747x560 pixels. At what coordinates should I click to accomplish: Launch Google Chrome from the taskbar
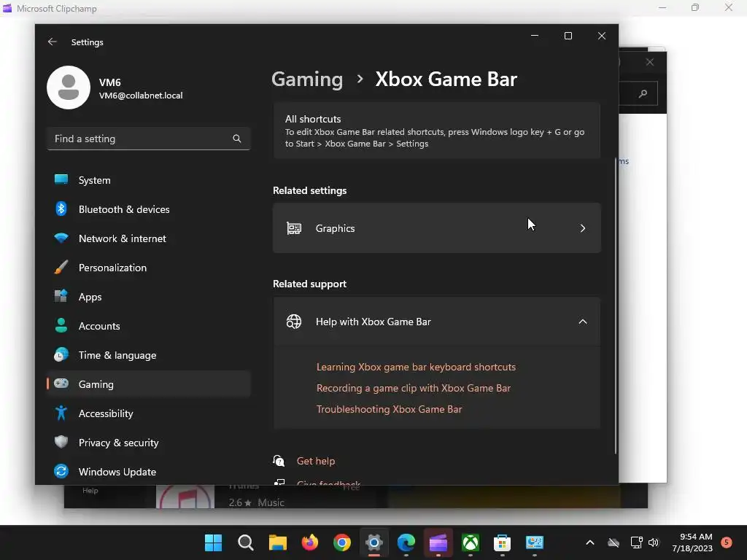point(342,542)
